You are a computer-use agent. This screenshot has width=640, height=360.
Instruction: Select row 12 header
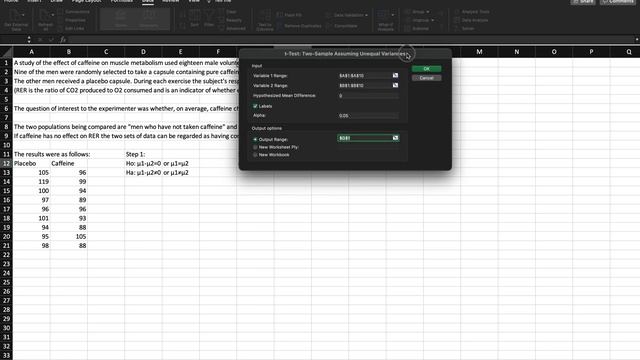[x=7, y=163]
